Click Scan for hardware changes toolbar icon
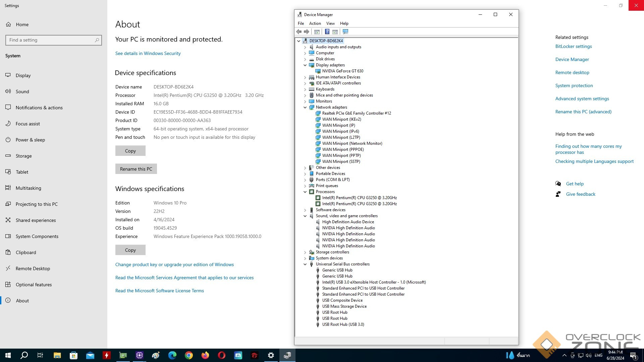Image resolution: width=644 pixels, height=362 pixels. tap(345, 32)
